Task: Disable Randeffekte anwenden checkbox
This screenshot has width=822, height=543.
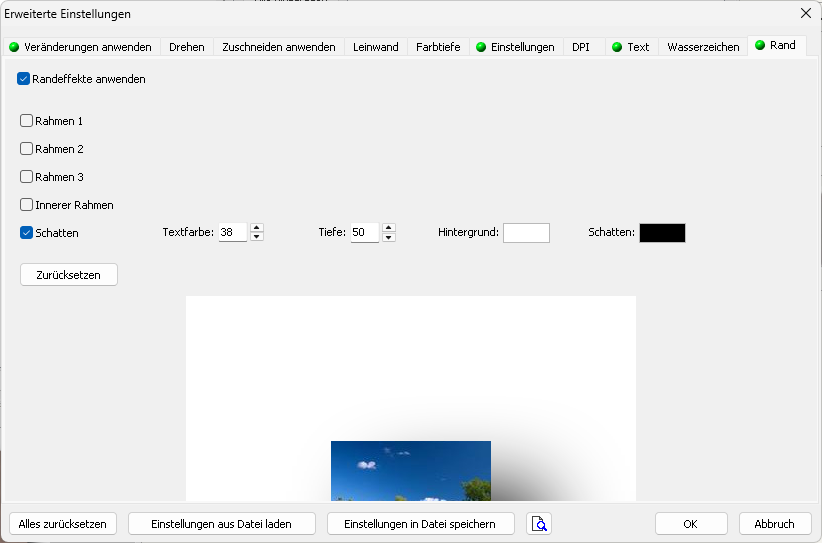Action: [24, 79]
